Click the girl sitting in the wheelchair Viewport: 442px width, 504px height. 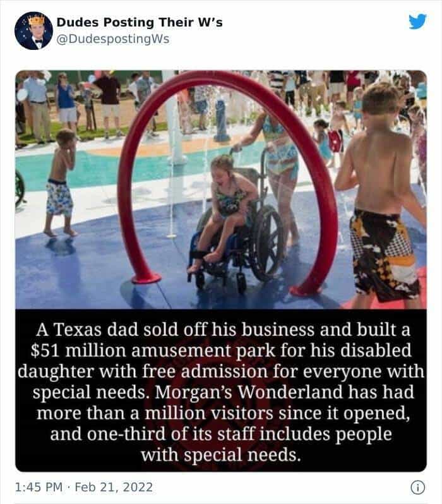click(x=224, y=210)
